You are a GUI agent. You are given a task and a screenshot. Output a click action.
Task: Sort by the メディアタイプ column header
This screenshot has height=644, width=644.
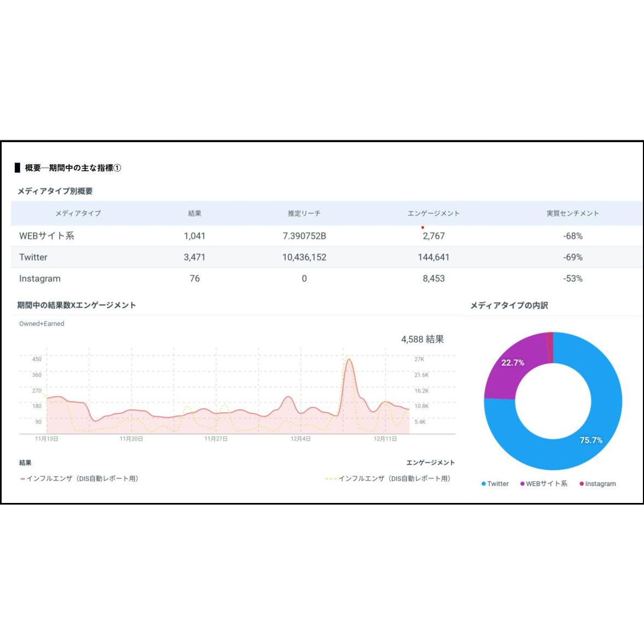pyautogui.click(x=78, y=213)
